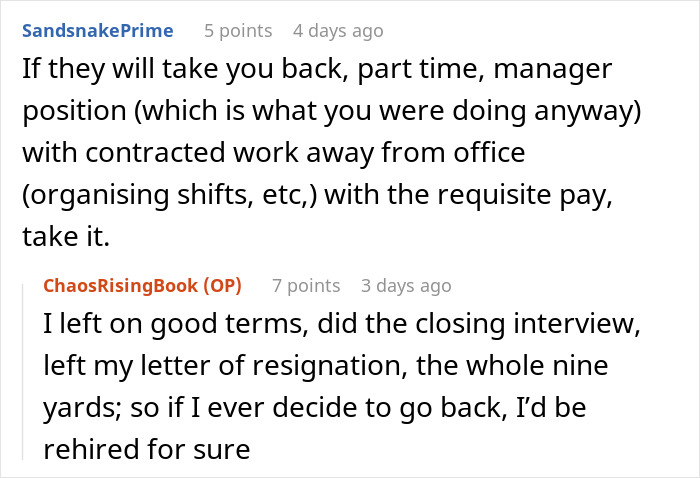
Task: Click the line starting "If they will take you back"
Action: [x=316, y=70]
